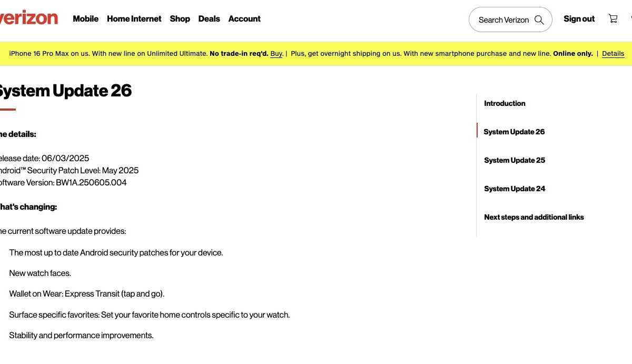
Task: Jump to Introduction in the side navigation
Action: (x=505, y=103)
